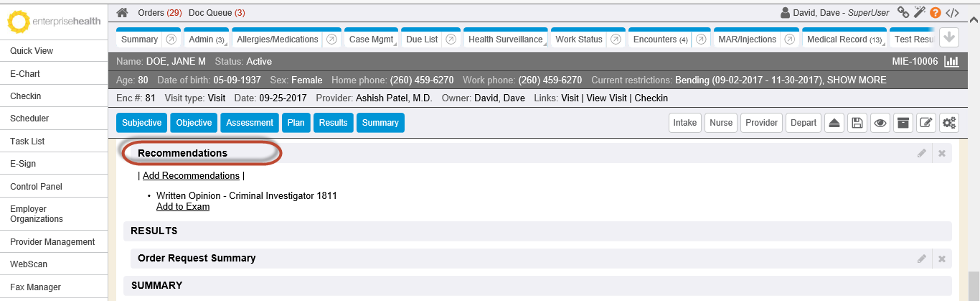Switch to the Health Surveillance tab

click(505, 40)
